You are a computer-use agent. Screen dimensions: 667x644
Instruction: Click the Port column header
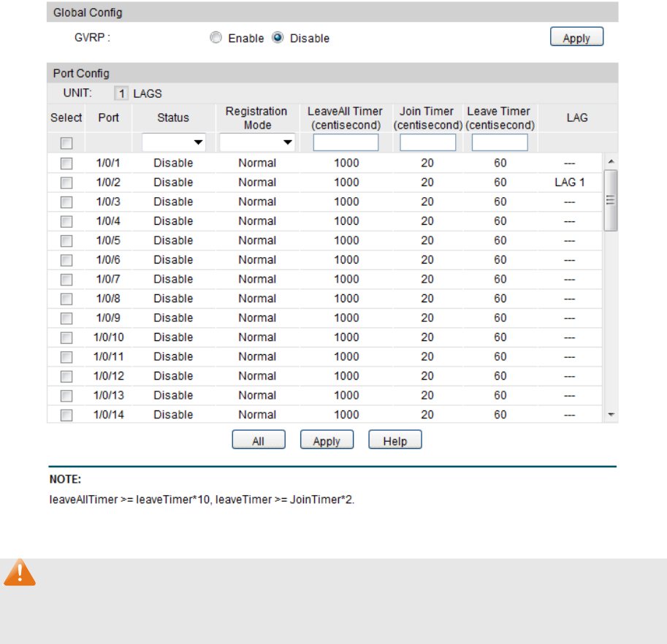108,118
